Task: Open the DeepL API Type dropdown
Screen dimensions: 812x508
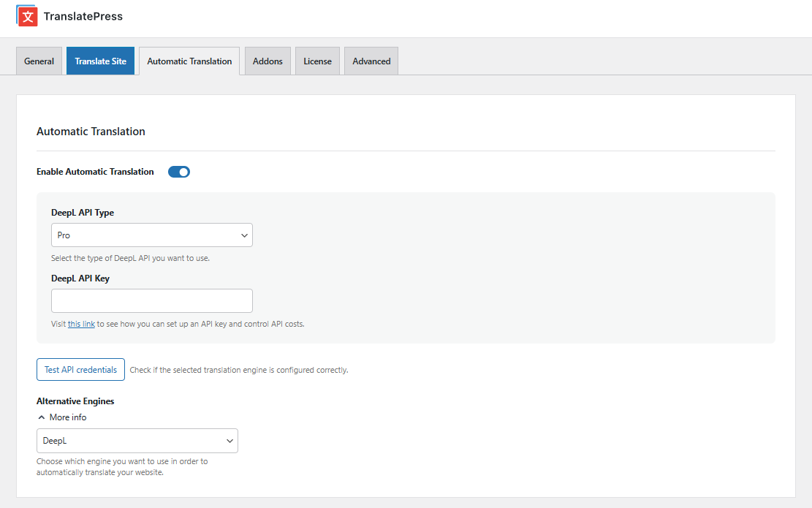Action: pyautogui.click(x=152, y=235)
